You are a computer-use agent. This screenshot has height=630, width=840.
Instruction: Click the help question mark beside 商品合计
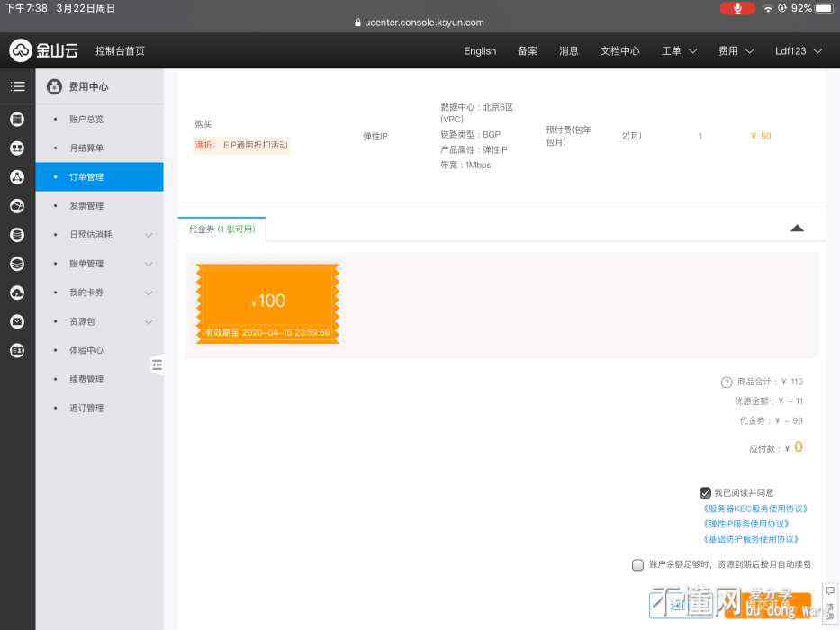(x=727, y=382)
